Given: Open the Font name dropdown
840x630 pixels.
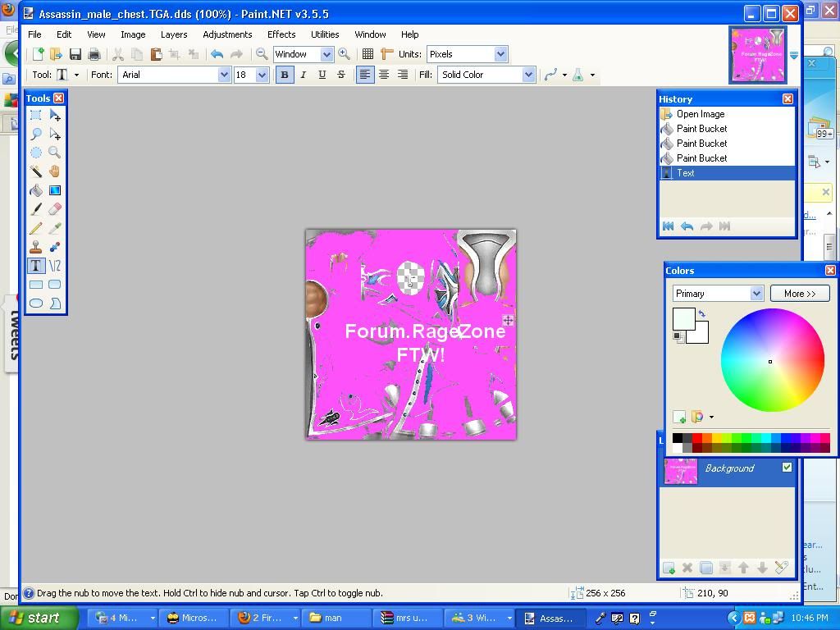Looking at the screenshot, I should pos(224,75).
